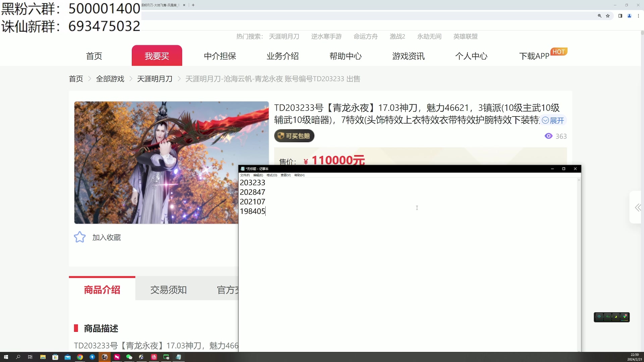Open Chrome's three-dot menu
Viewport: 644px width, 362px height.
click(x=639, y=16)
